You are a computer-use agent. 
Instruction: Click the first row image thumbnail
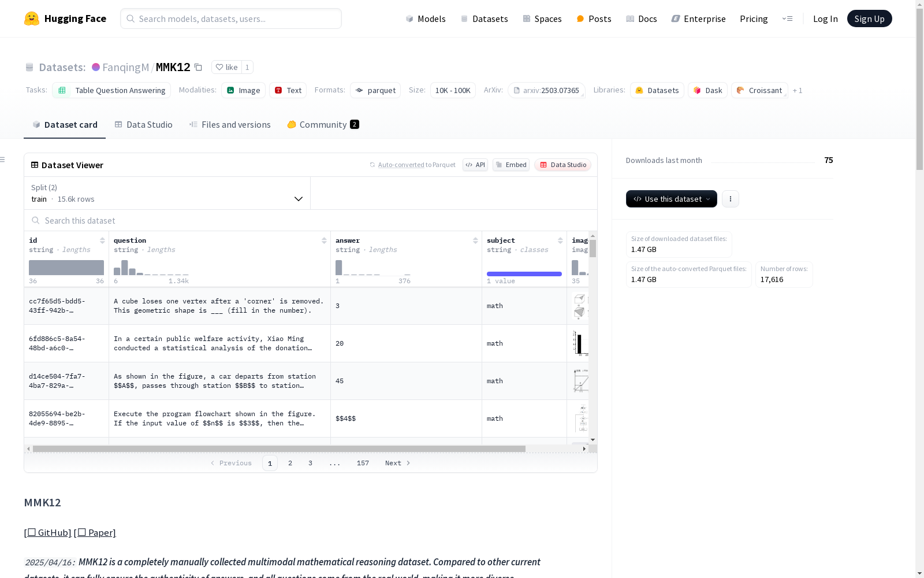[x=579, y=306]
